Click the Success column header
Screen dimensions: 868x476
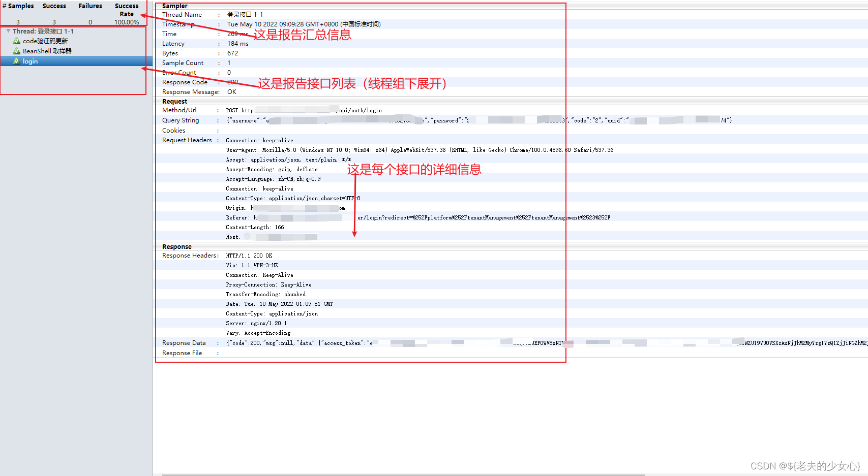coord(54,6)
